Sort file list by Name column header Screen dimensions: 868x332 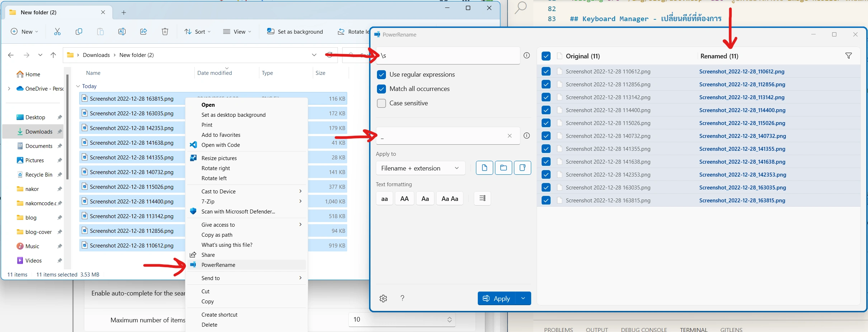[x=93, y=73]
